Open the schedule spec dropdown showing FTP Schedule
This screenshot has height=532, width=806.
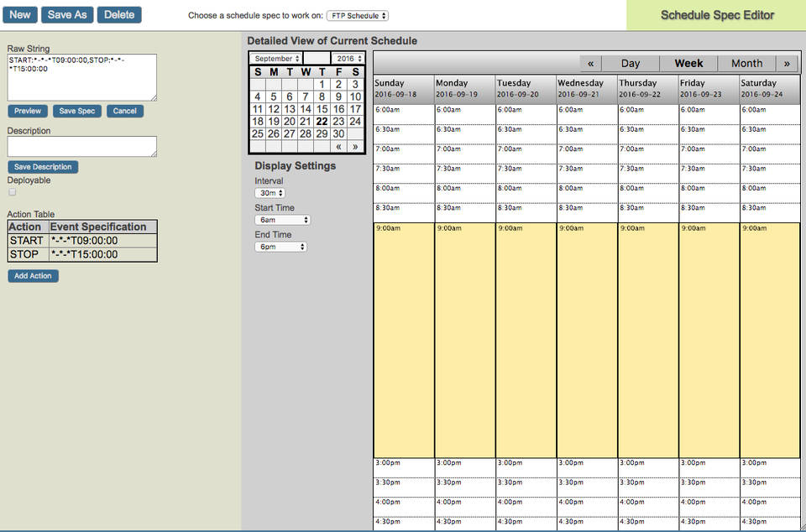pos(357,14)
